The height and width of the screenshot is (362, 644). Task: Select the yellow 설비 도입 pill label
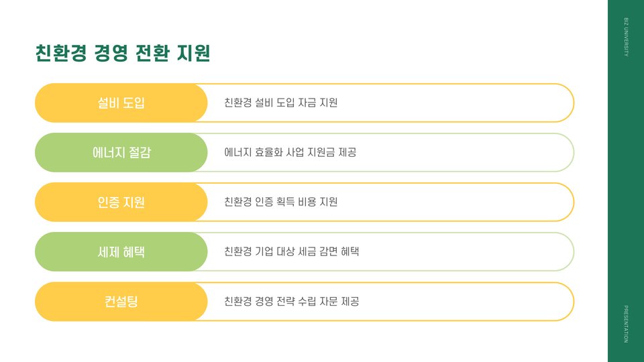point(121,103)
